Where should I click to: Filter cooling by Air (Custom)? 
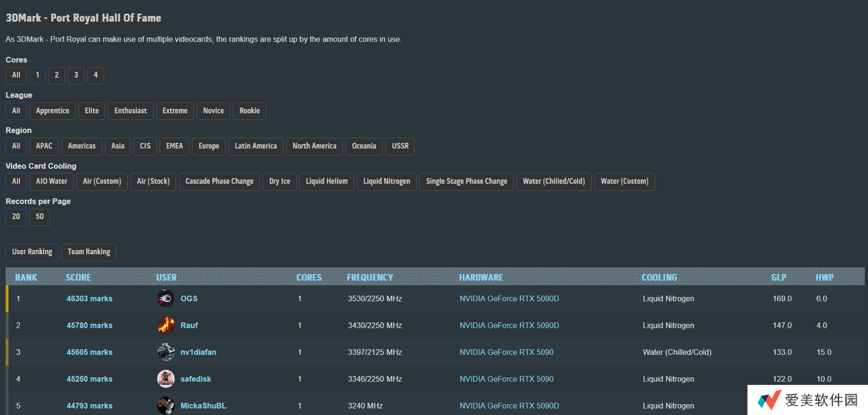(x=102, y=181)
